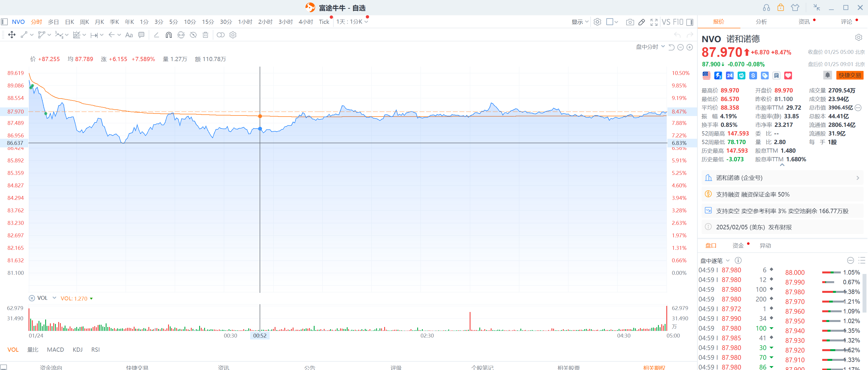Collapse the quote details chevron
Screen dimensions: 868x370
782,165
